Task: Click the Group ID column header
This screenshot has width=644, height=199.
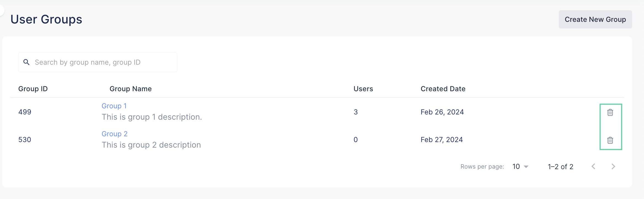Action: pyautogui.click(x=33, y=89)
